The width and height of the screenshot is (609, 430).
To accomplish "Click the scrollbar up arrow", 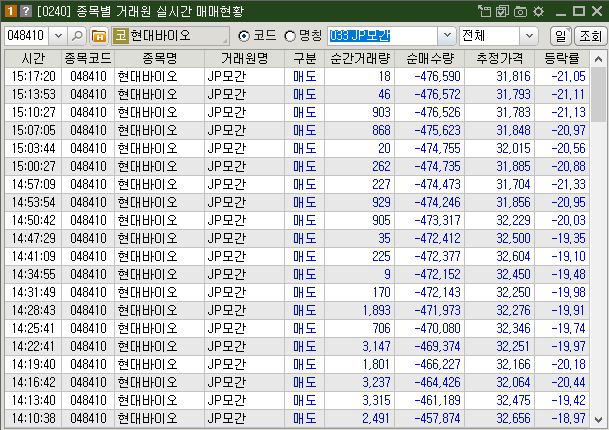I will click(x=598, y=59).
